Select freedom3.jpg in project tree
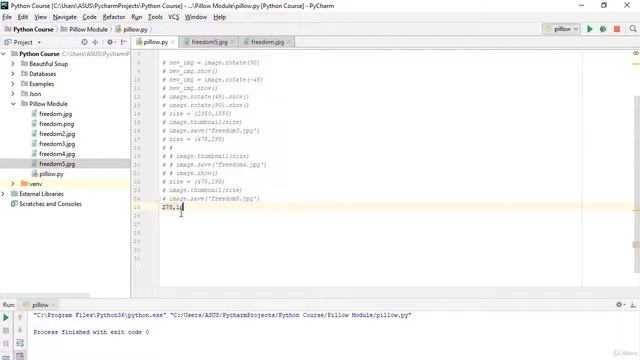 (57, 144)
